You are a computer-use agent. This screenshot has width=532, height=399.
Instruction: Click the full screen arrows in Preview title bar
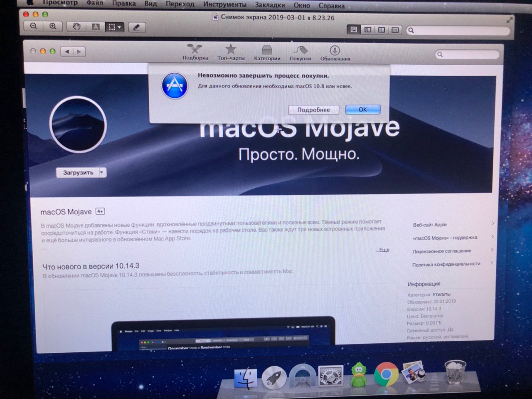(510, 19)
